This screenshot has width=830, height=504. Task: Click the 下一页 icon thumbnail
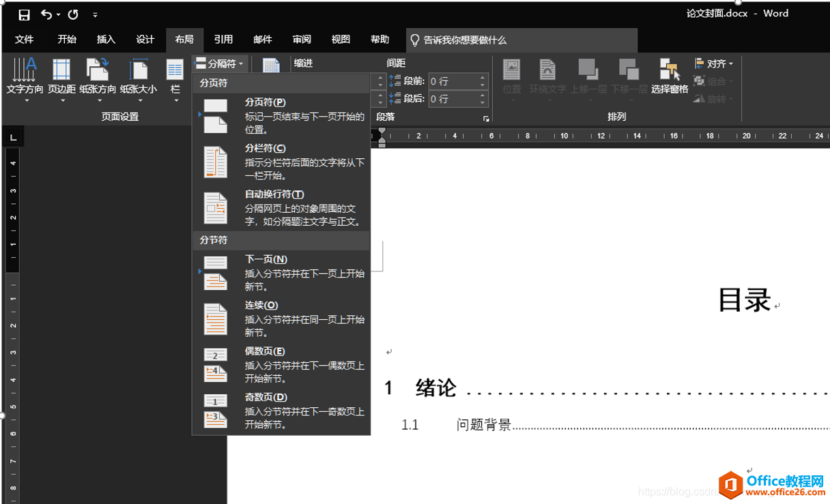pos(216,273)
